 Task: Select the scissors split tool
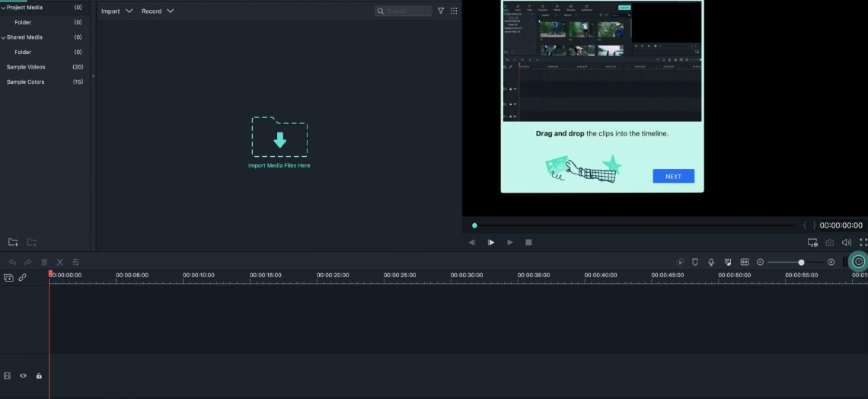click(60, 262)
